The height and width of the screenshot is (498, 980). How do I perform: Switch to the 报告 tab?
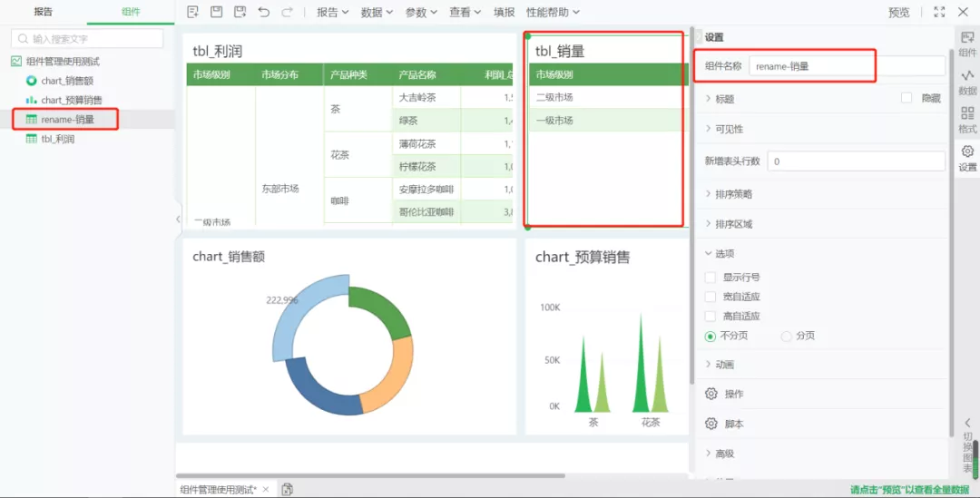[44, 11]
